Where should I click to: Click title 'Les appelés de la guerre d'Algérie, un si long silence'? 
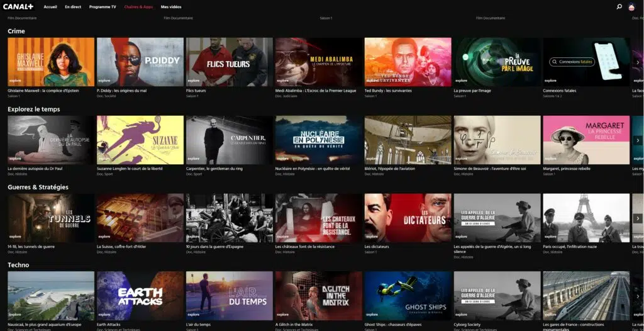coord(492,249)
